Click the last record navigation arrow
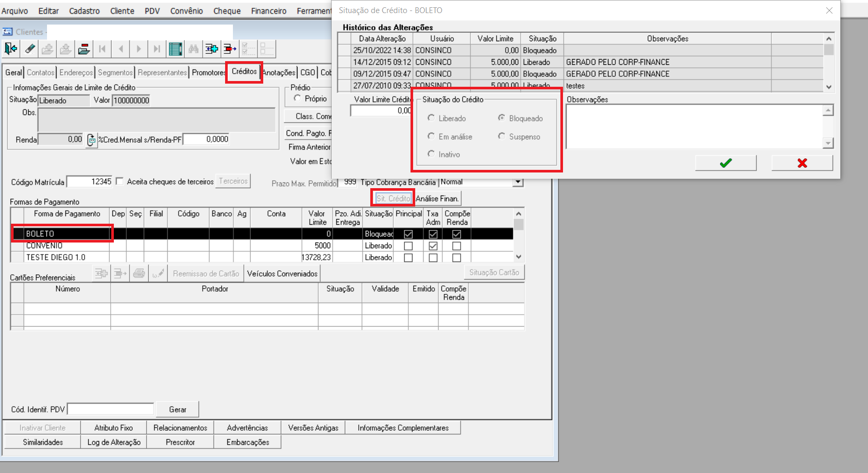 pyautogui.click(x=157, y=49)
